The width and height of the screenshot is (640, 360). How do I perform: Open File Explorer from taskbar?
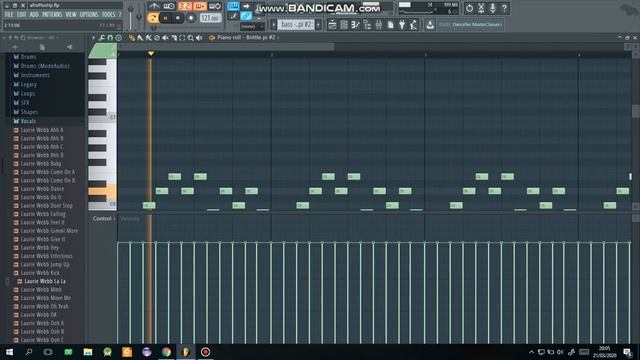click(x=88, y=352)
